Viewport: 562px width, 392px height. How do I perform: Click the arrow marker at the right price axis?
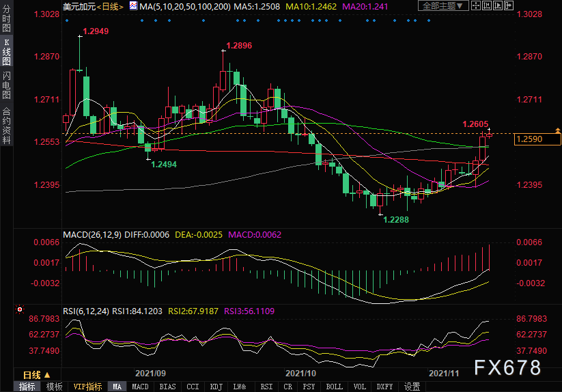pyautogui.click(x=558, y=130)
